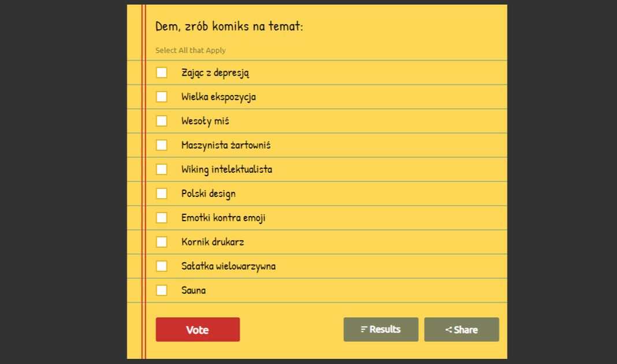Check the 'Sauna' checkbox
The height and width of the screenshot is (364, 617).
(x=161, y=290)
